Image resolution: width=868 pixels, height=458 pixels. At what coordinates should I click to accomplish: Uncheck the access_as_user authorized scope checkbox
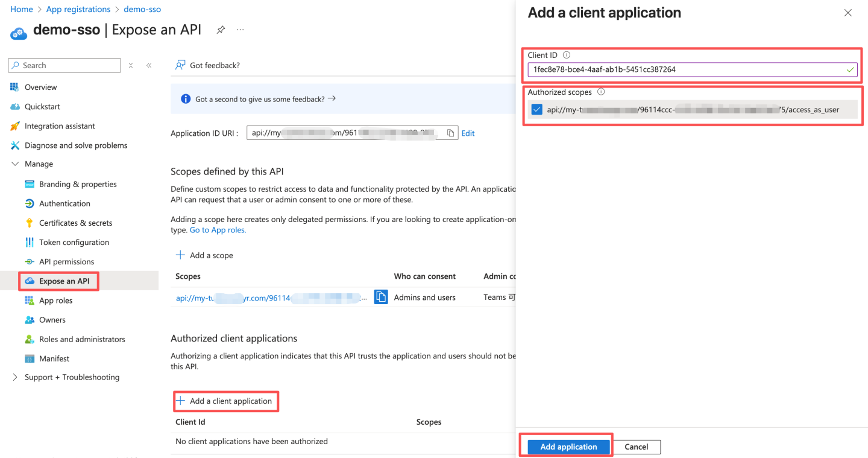pyautogui.click(x=536, y=110)
